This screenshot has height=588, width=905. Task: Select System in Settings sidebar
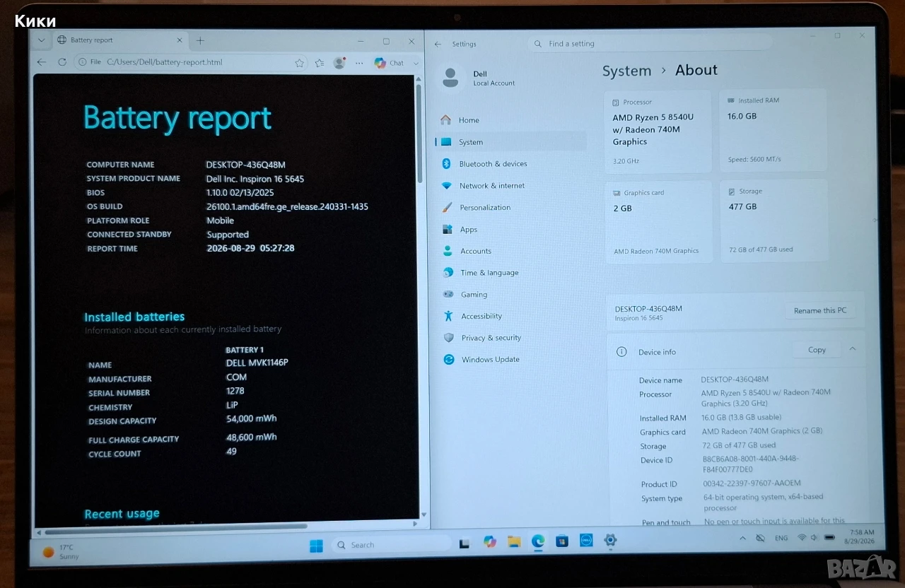click(510, 142)
